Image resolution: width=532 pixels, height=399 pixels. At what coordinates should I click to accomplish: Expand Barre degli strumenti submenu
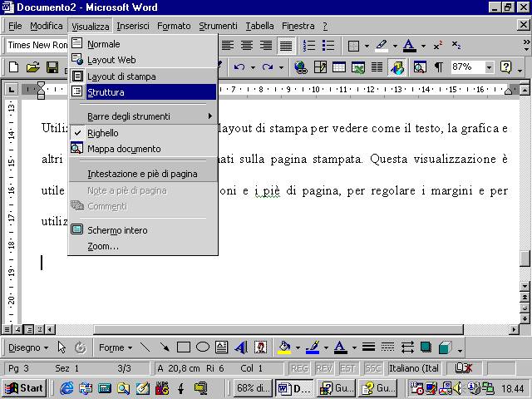pyautogui.click(x=142, y=116)
